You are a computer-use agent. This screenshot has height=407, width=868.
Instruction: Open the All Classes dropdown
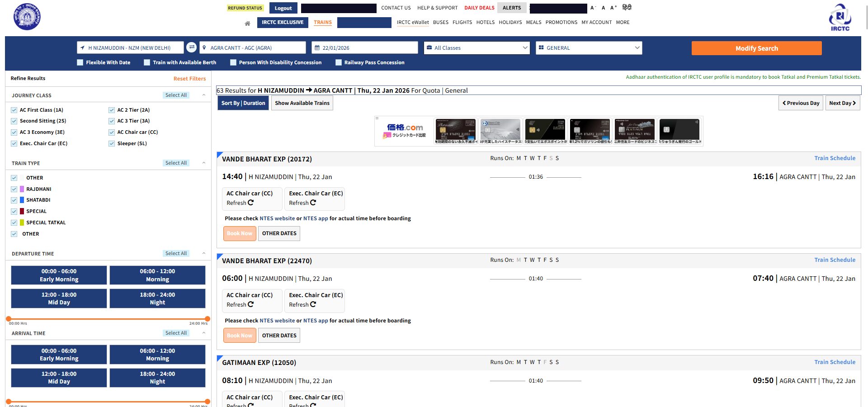point(476,48)
